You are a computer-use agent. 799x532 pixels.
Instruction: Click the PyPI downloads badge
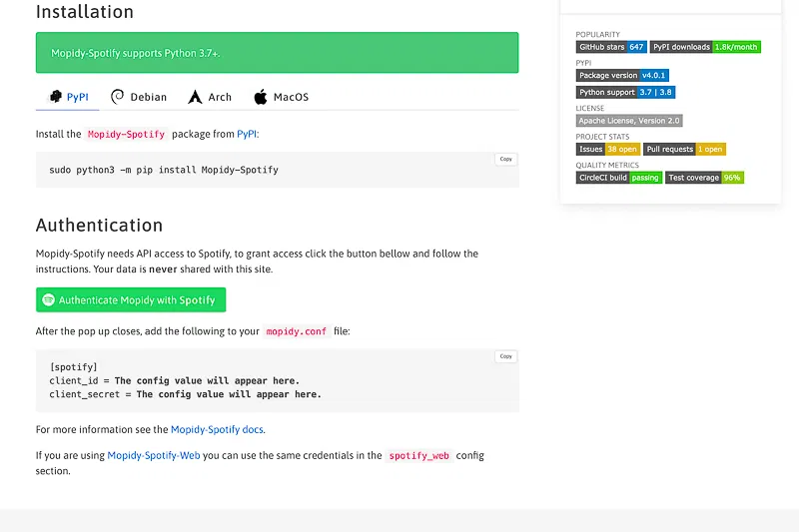coord(705,47)
